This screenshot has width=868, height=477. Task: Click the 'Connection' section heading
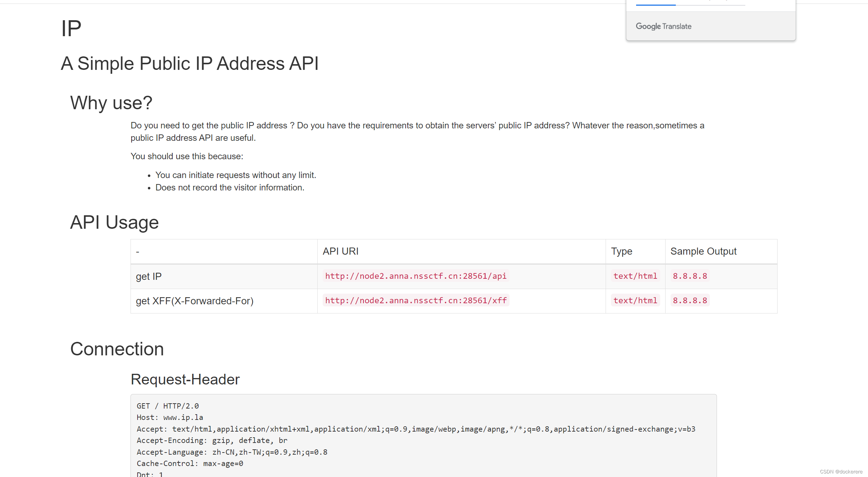pyautogui.click(x=117, y=349)
